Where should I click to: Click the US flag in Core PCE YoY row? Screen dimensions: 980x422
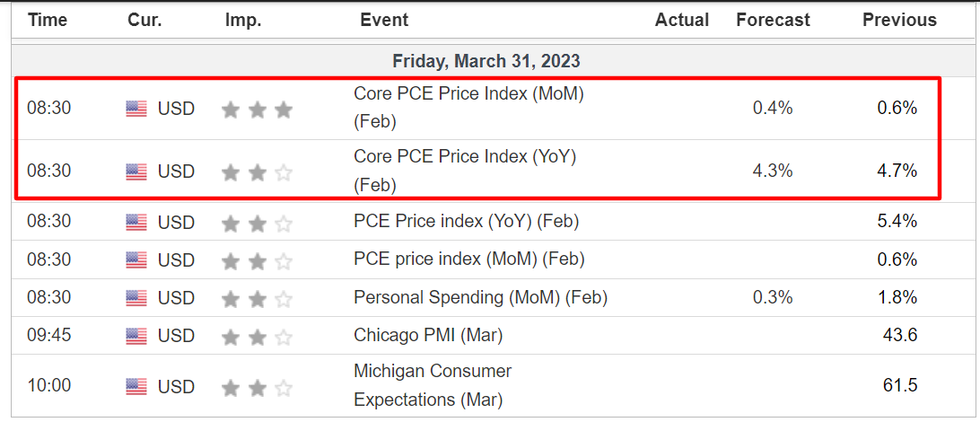[x=136, y=171]
